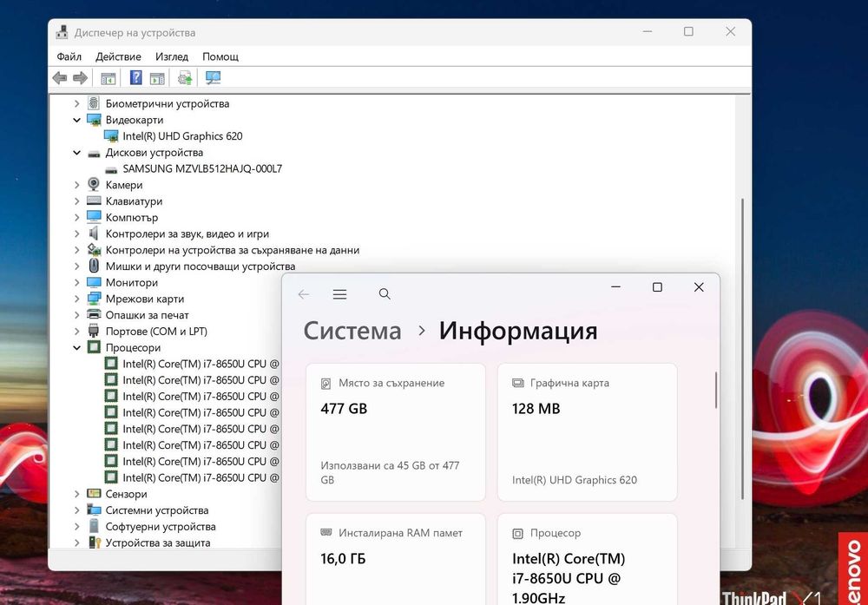Click the network icon of Мрежови карти
868x605 pixels.
94,299
